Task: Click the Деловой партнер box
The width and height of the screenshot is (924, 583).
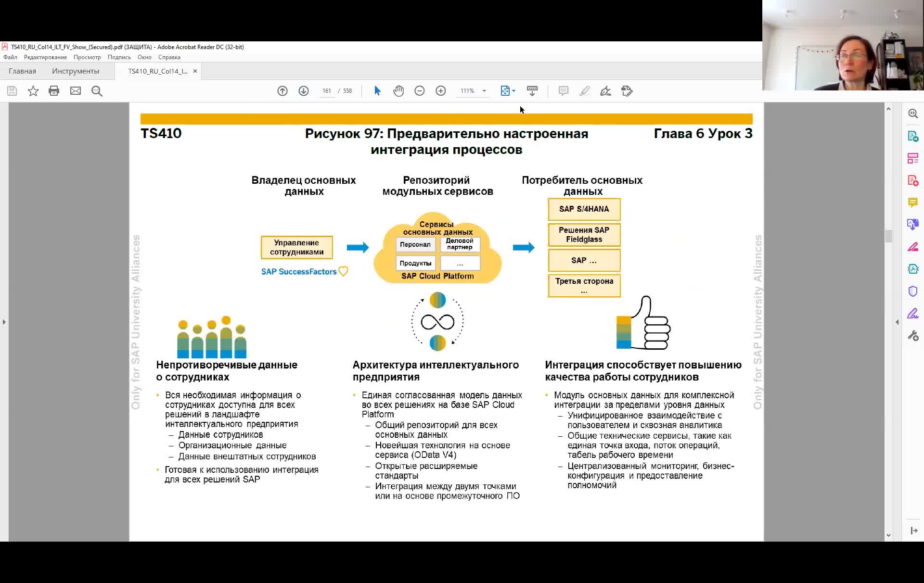Action: tap(460, 244)
